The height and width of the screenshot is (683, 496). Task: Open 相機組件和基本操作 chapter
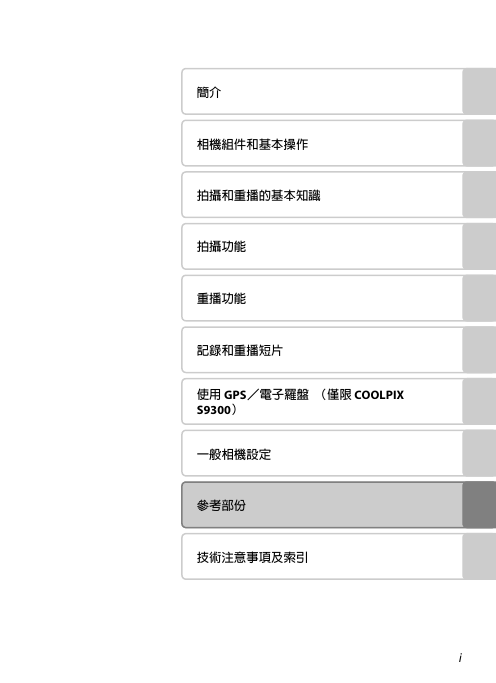click(322, 143)
